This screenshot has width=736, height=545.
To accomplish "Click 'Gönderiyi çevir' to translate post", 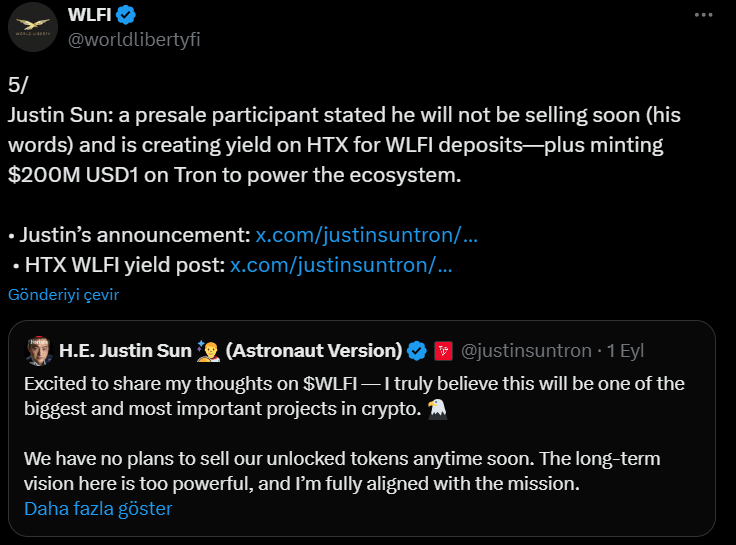I will point(63,295).
